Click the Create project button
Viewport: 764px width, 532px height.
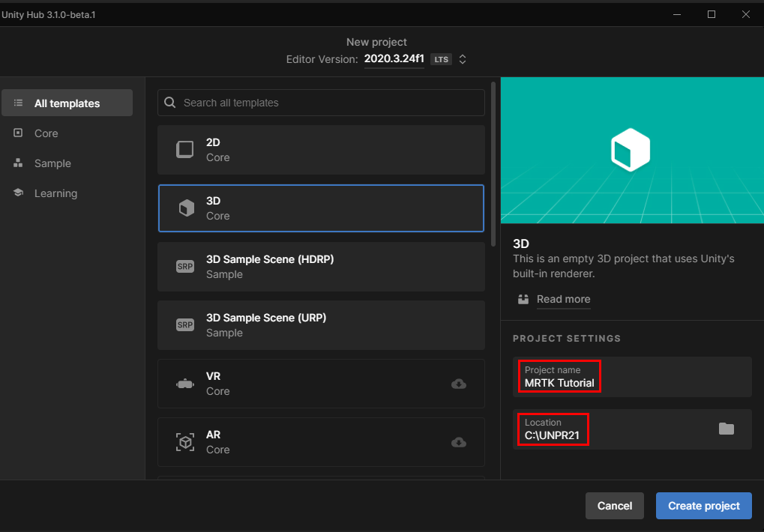(703, 505)
